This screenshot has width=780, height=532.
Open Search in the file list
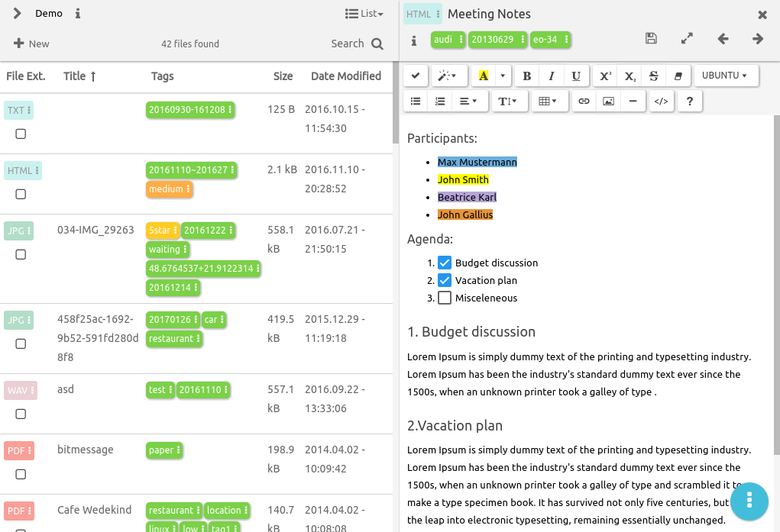[357, 44]
